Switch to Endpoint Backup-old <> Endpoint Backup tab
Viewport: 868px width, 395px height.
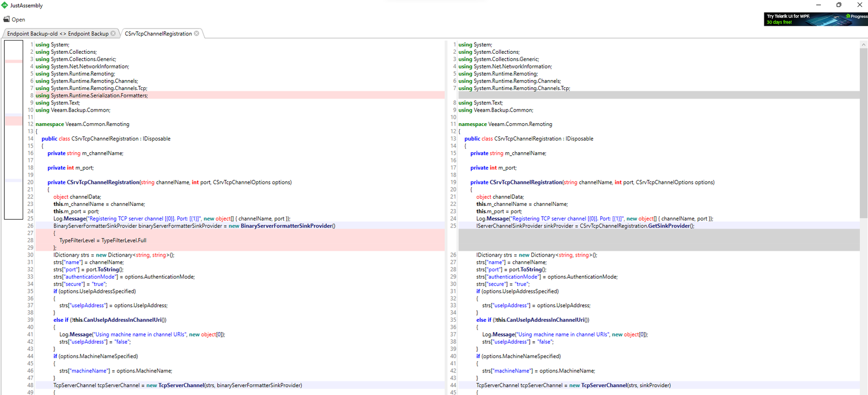(x=57, y=34)
